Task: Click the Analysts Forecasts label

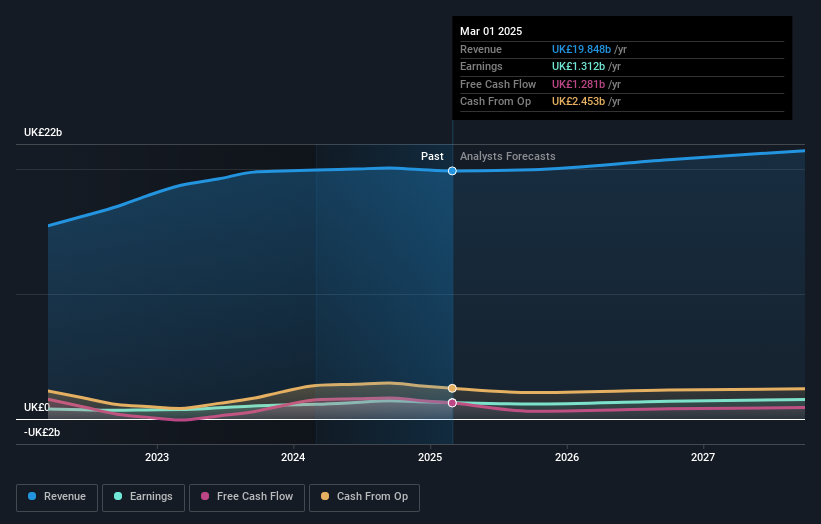Action: pyautogui.click(x=508, y=157)
